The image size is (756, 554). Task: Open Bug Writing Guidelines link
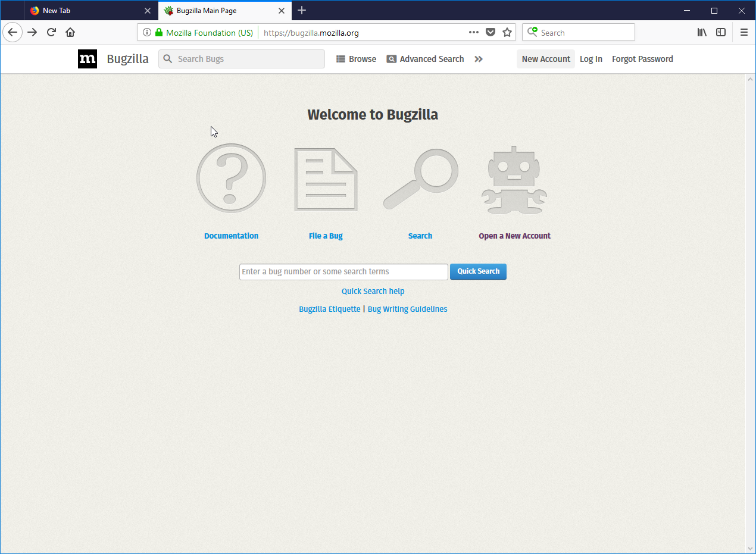[x=408, y=309]
